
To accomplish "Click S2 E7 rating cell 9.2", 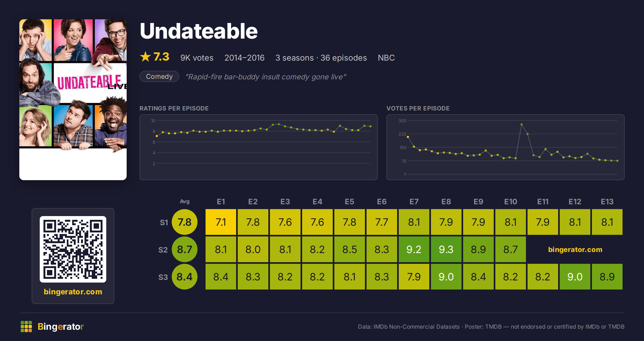I will (x=414, y=249).
